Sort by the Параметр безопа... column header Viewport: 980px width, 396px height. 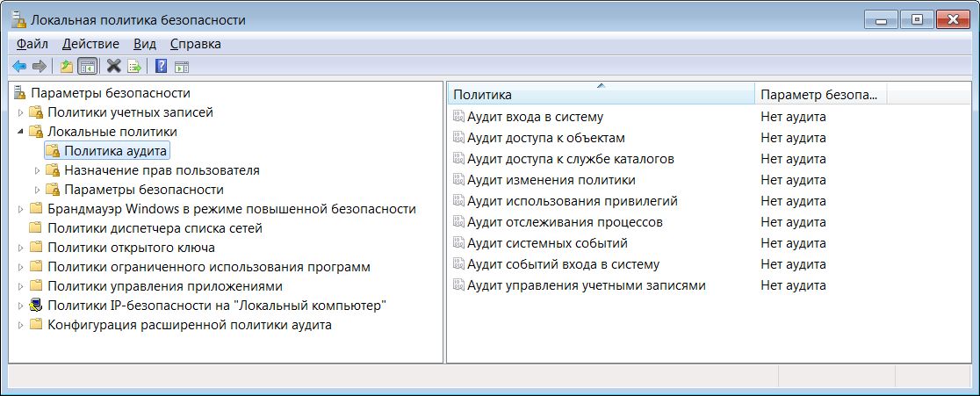(821, 94)
